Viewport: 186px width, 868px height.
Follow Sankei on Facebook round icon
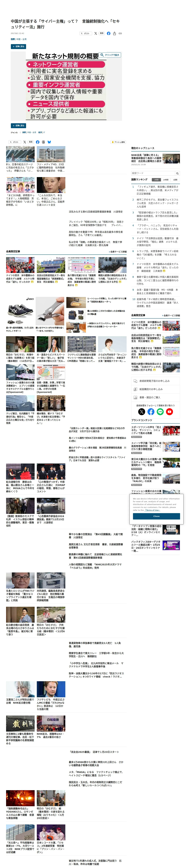click(x=151, y=411)
